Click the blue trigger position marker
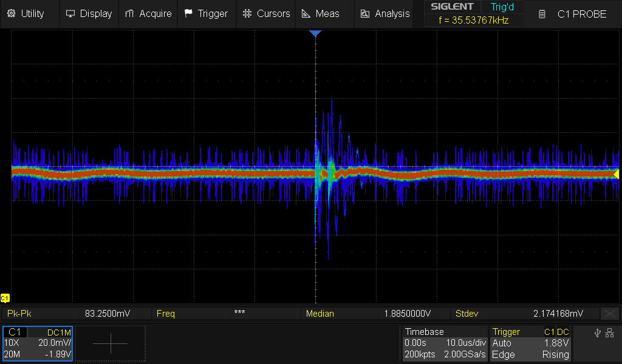This screenshot has width=622, height=364. [315, 33]
